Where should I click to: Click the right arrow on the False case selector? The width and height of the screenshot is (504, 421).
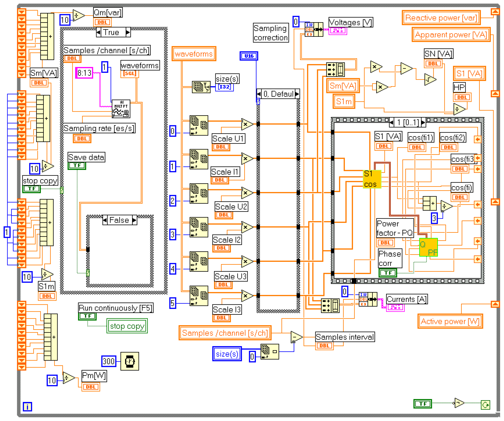coord(134,220)
